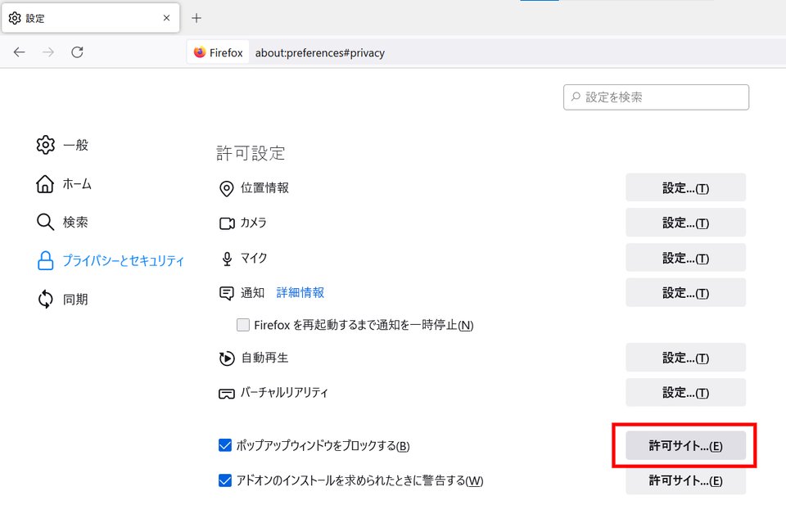Click the microphone icon for マイク
Screen dimensions: 786x532
(227, 259)
